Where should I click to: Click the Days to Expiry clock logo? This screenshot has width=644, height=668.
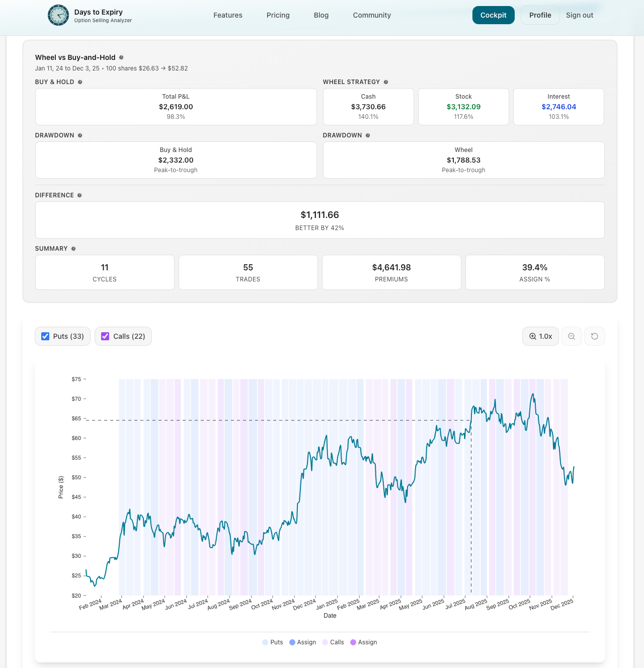(x=58, y=15)
